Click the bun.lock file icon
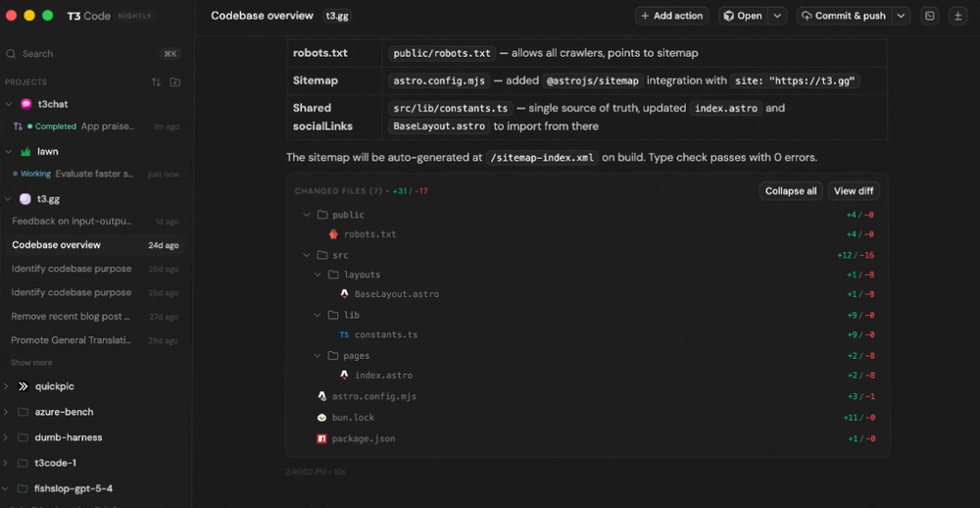980x508 pixels. (x=321, y=418)
